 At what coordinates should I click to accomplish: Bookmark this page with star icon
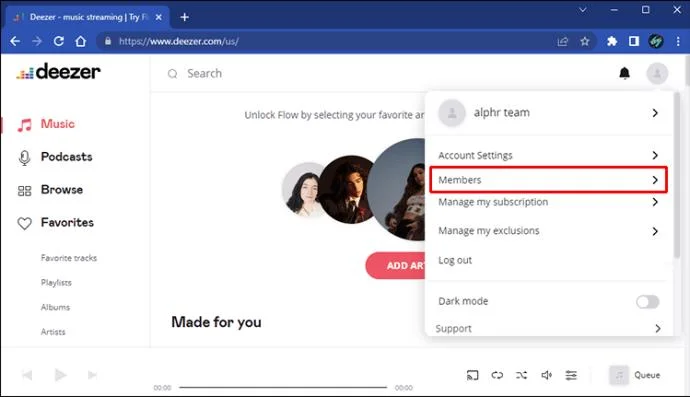pos(584,41)
